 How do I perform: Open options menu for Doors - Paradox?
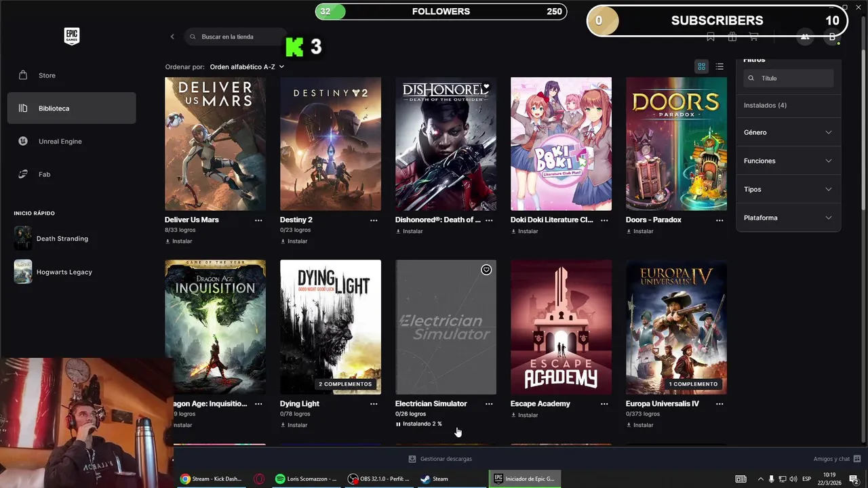719,220
